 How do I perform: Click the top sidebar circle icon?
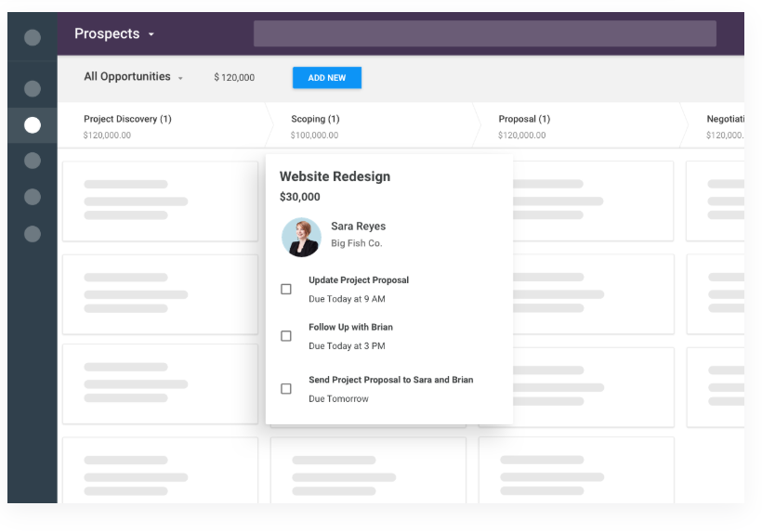pyautogui.click(x=33, y=38)
